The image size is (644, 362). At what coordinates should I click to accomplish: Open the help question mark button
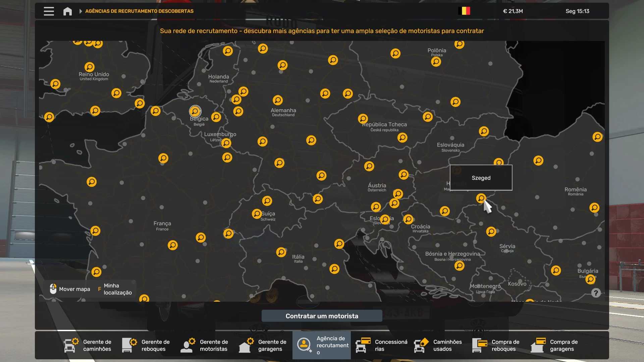click(x=596, y=293)
